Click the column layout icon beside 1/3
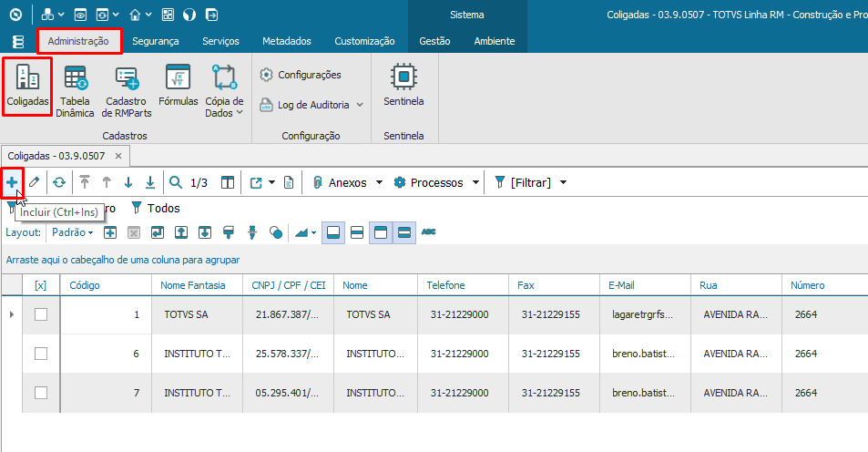 (228, 182)
